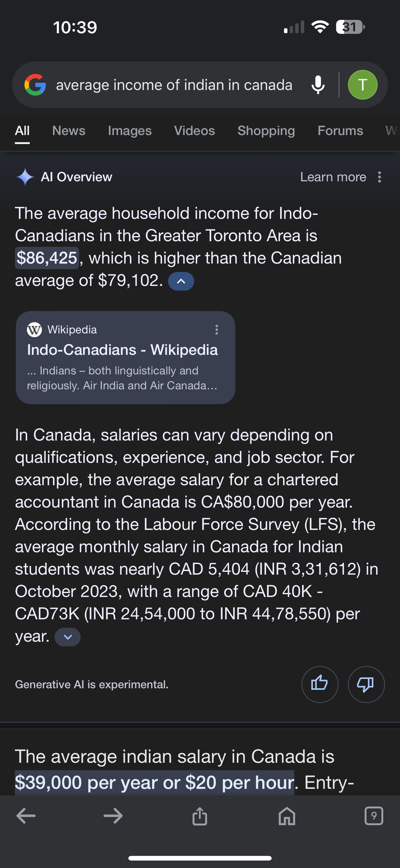Screen dimensions: 400x868
Task: Navigate back with the back arrow
Action: point(26,816)
